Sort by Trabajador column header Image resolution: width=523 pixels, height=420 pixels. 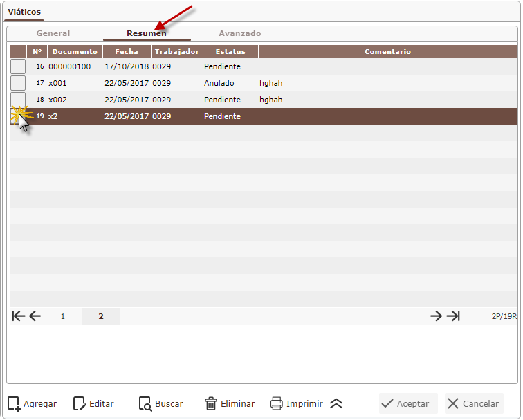pos(177,52)
